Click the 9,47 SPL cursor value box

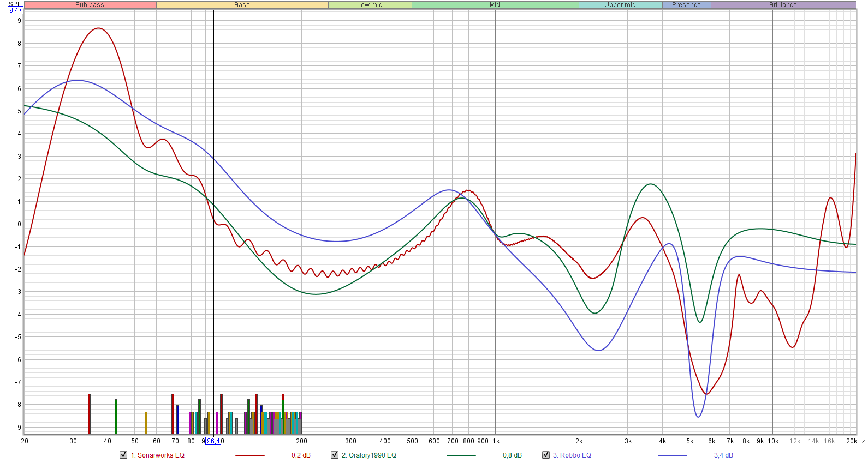tap(16, 10)
